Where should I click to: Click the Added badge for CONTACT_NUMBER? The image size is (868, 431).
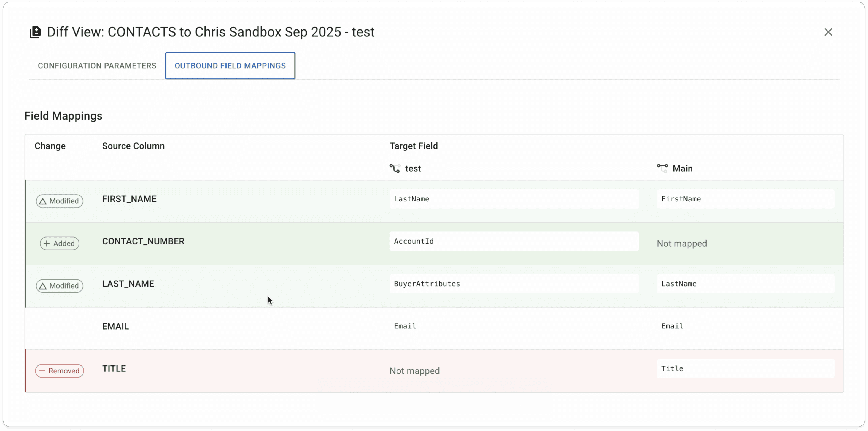60,244
